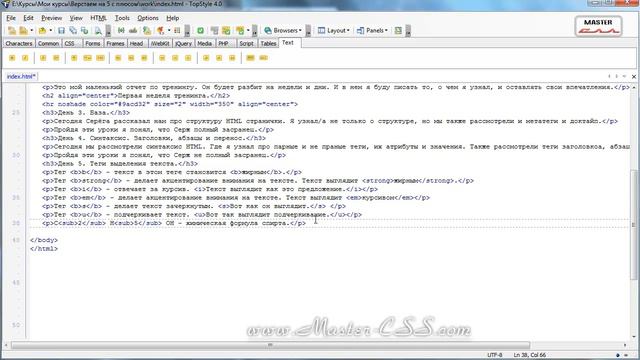
Task: Open the Edit menu
Action: coord(28,18)
